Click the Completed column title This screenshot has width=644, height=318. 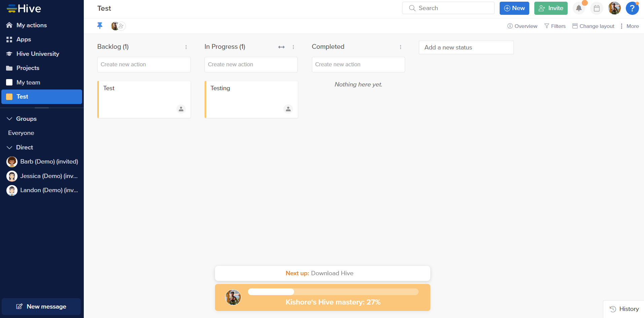(x=328, y=47)
